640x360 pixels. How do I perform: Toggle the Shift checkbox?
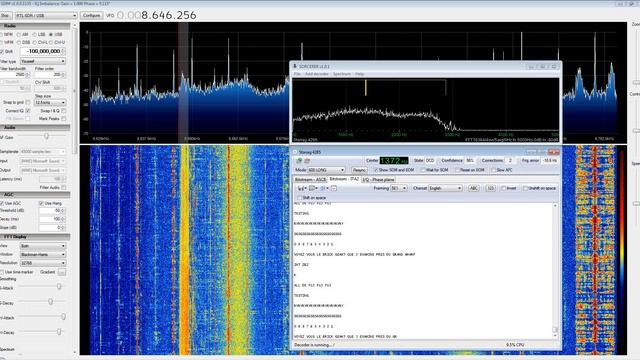[2, 51]
